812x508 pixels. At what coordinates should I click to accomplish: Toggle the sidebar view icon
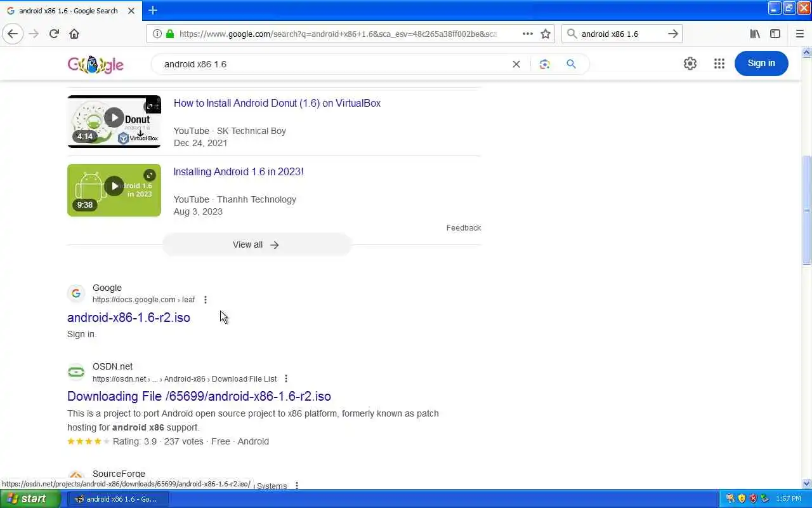[775, 34]
